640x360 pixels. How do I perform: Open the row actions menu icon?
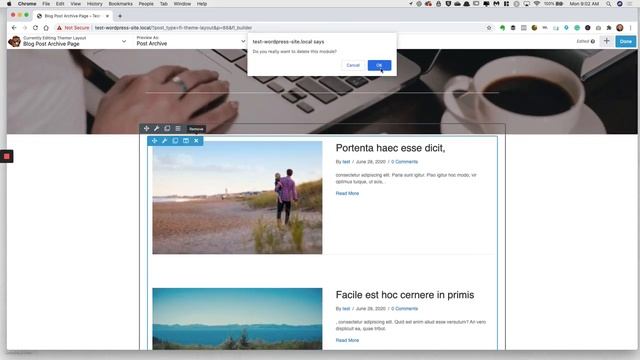[x=178, y=129]
